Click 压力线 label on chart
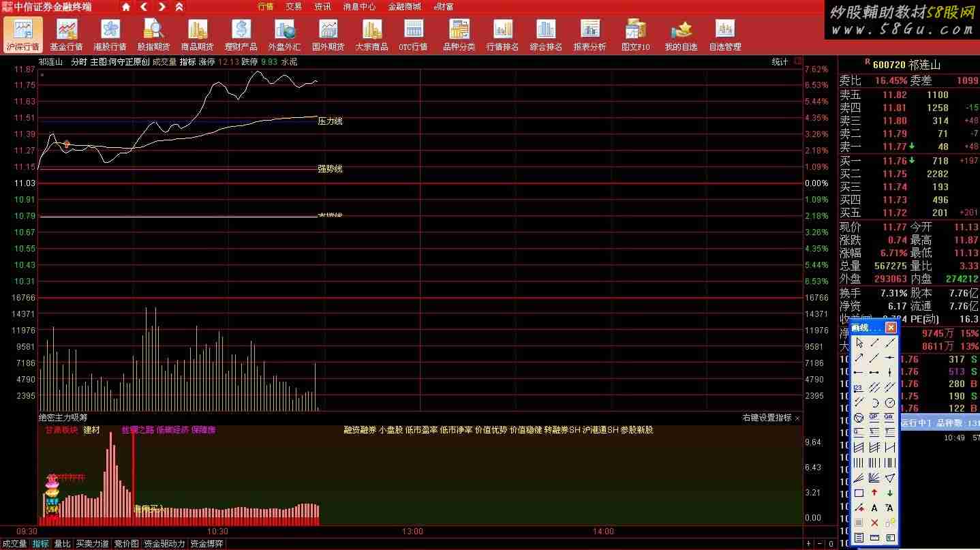Image resolution: width=980 pixels, height=550 pixels. tap(330, 121)
